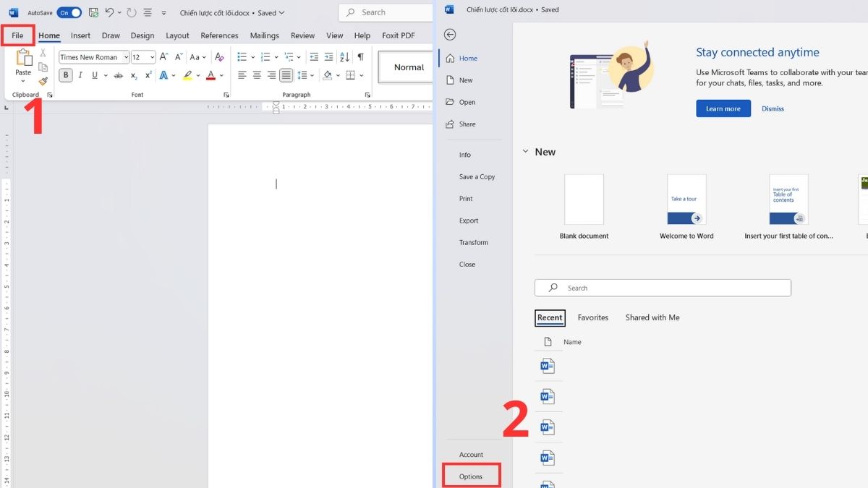Open the Foxit PDF ribbon tab

click(x=399, y=35)
